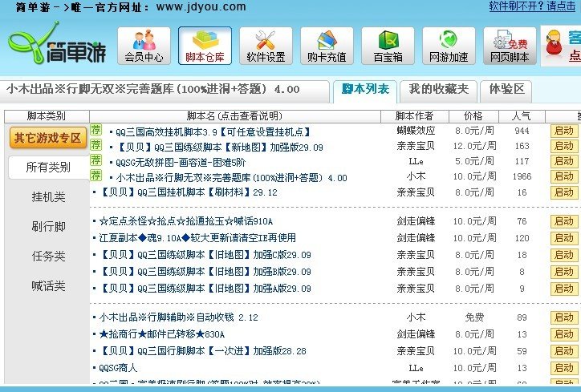The height and width of the screenshot is (392, 581).
Task: Click 荐 badge beside QQSG无敌拼图 row
Action: coord(95,160)
